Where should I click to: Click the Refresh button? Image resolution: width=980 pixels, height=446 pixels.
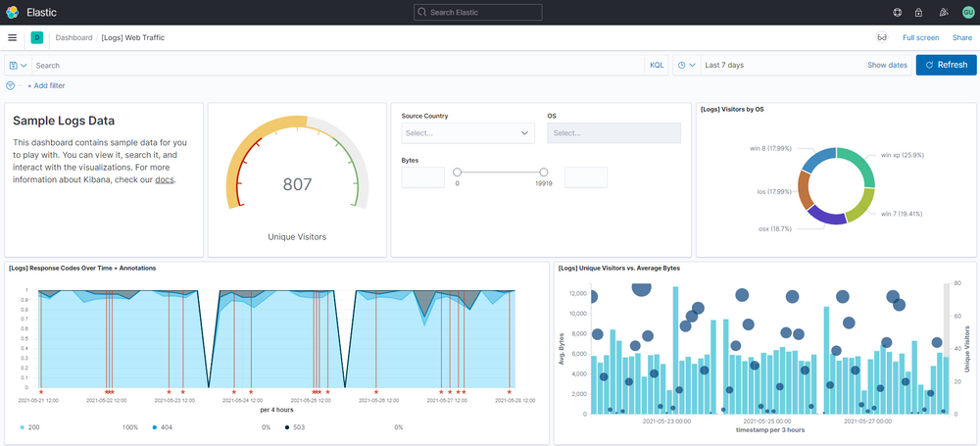946,65
